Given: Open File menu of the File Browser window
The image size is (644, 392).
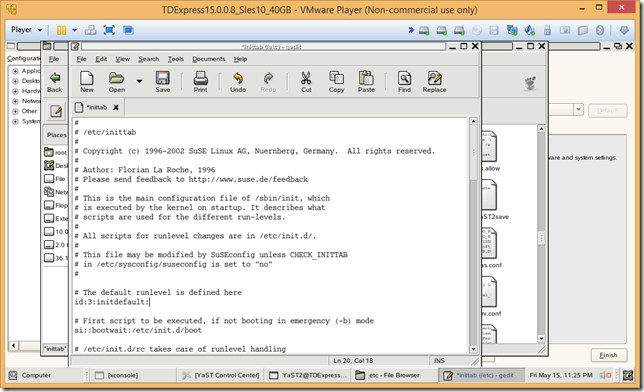Looking at the screenshot, I should click(53, 59).
